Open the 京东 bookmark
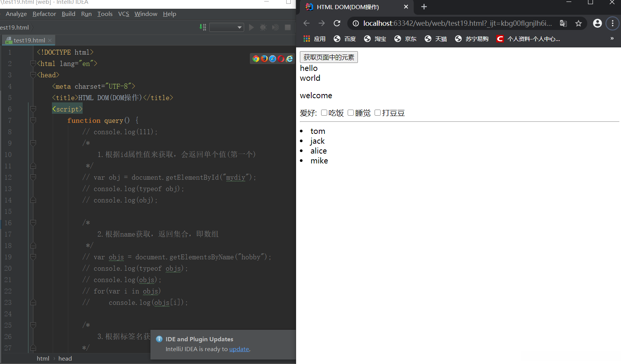The image size is (621, 364). click(x=406, y=39)
